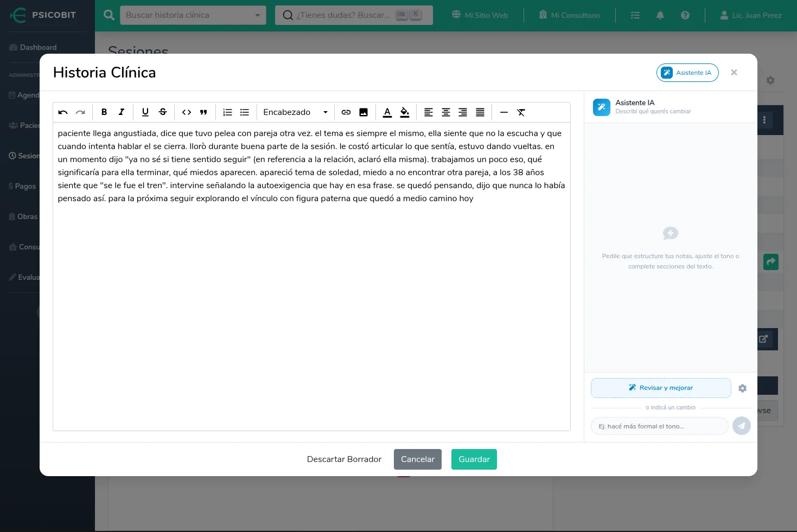Focus the ¿Tienes dudas? search field

(x=354, y=15)
